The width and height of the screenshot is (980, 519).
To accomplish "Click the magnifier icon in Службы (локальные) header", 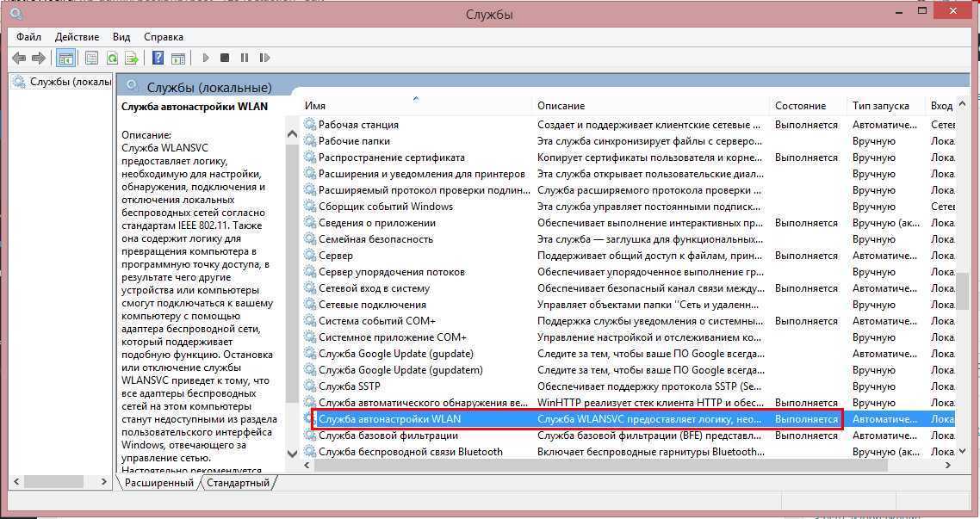I will (x=131, y=87).
